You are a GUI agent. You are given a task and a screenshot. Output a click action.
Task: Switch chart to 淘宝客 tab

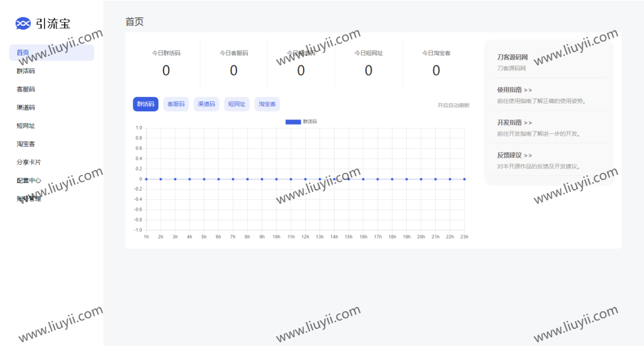click(x=267, y=104)
